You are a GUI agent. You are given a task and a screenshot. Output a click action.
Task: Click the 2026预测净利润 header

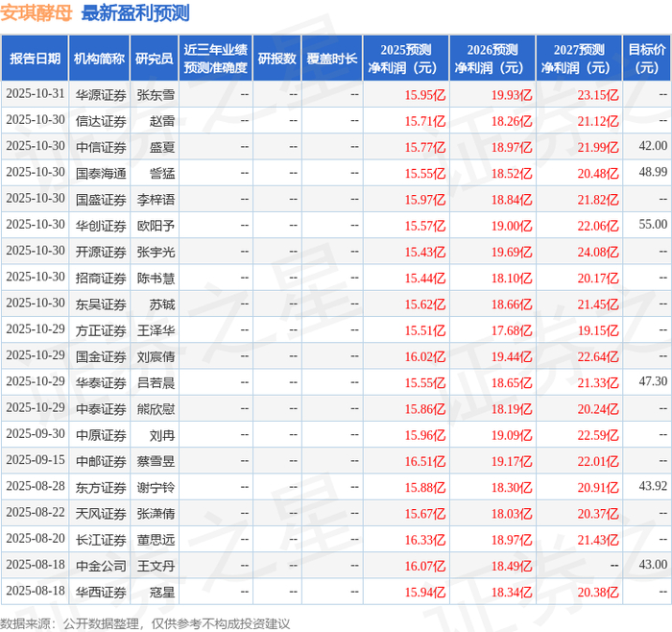tap(492, 59)
